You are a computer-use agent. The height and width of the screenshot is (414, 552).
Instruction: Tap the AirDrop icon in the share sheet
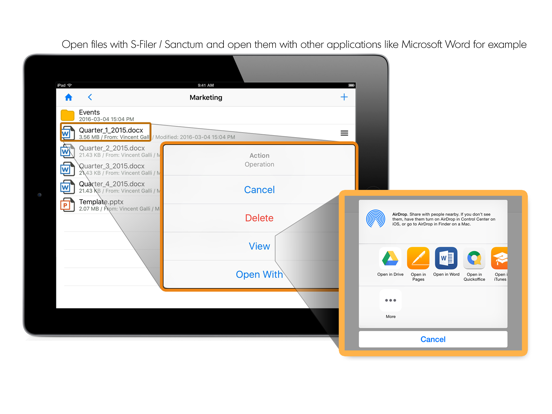(376, 219)
